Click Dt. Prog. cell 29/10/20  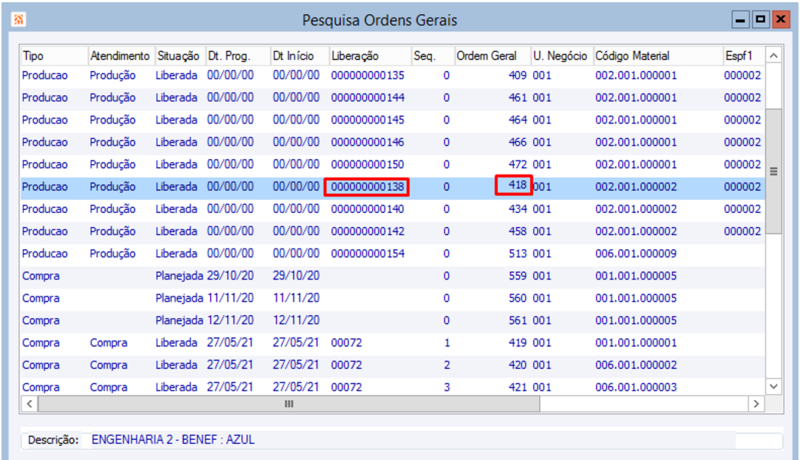[230, 276]
